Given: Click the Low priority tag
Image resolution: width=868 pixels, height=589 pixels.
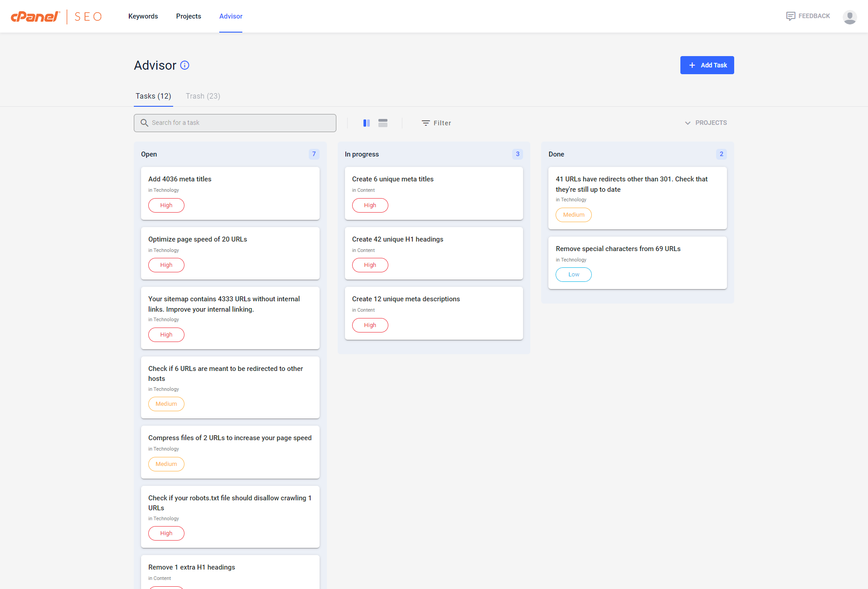Looking at the screenshot, I should (x=573, y=275).
